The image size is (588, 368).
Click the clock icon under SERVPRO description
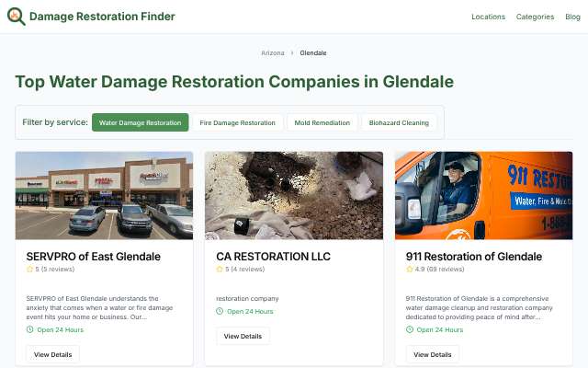click(29, 329)
